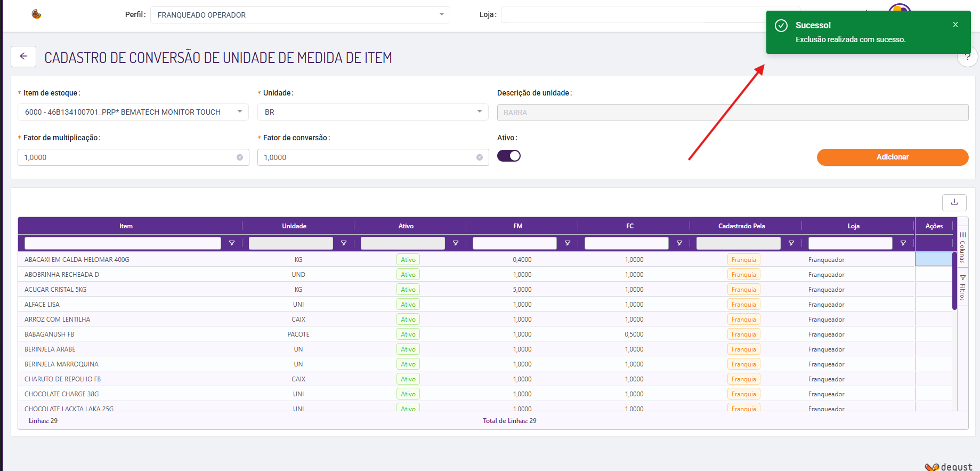The image size is (980, 471).
Task: Open the Perfil dropdown
Action: [x=300, y=15]
